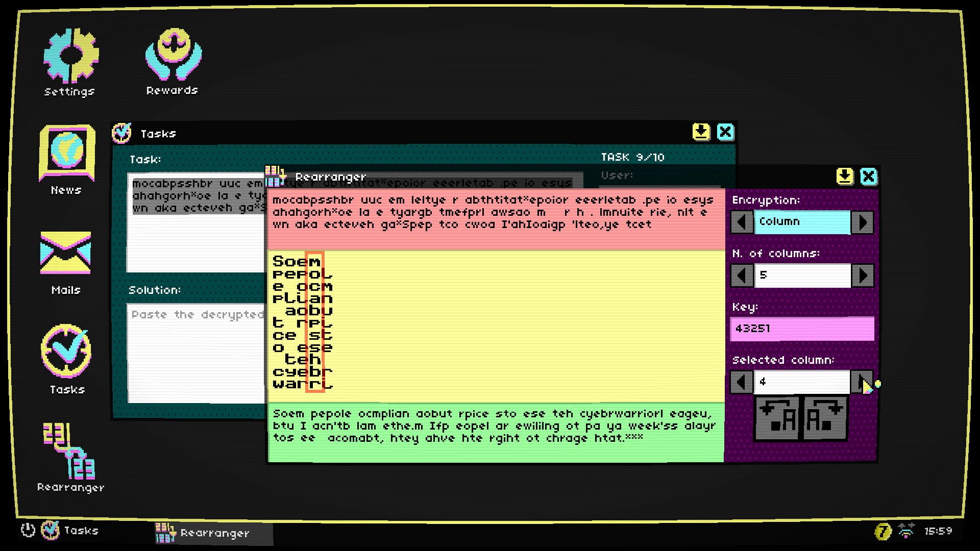Increase N. of columns with right arrow
Image resolution: width=980 pixels, height=551 pixels.
pyautogui.click(x=863, y=275)
